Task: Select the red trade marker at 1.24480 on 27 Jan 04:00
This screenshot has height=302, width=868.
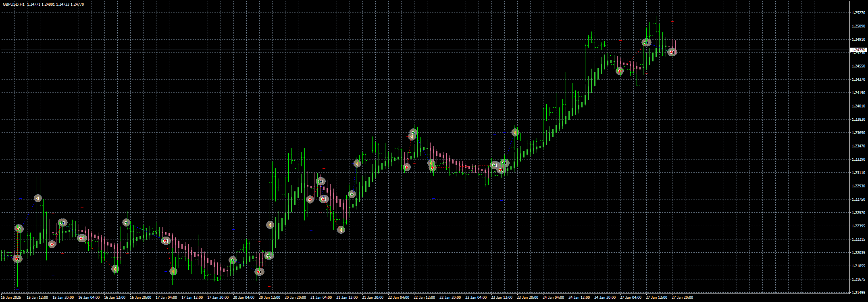Action: [620, 71]
